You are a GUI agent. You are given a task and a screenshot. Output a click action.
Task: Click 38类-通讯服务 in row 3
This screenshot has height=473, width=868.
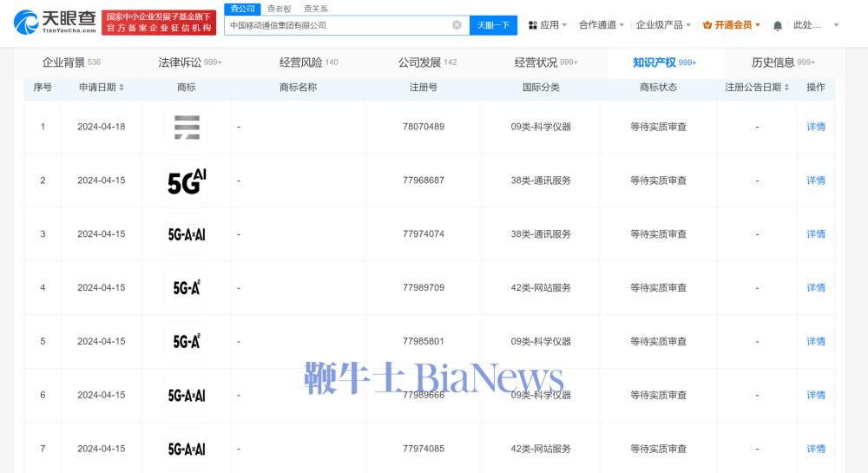point(541,234)
